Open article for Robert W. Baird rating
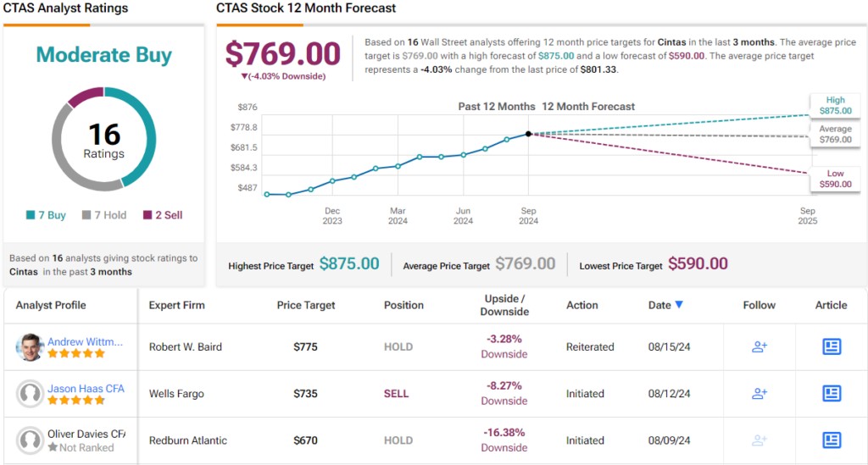Image resolution: width=868 pixels, height=465 pixels. [x=832, y=346]
